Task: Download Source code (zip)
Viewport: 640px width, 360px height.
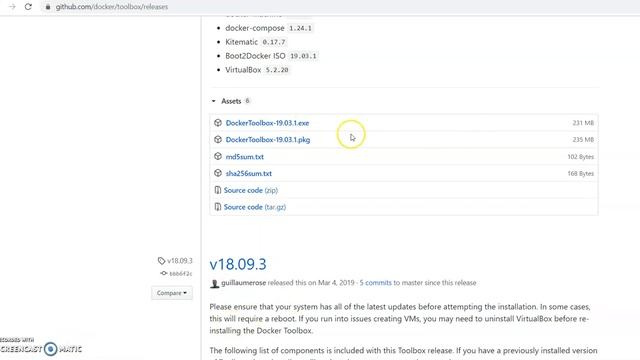Action: (x=251, y=190)
